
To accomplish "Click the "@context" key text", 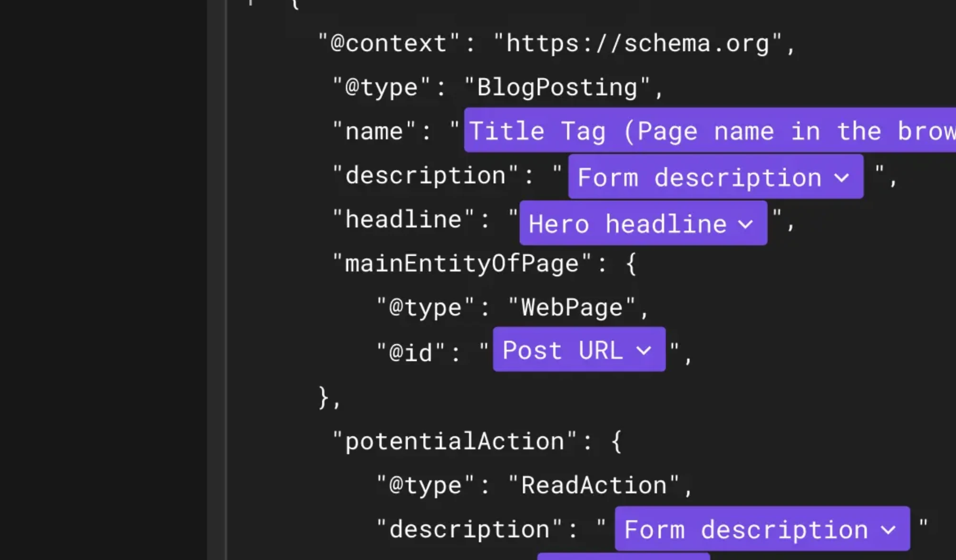I will tap(389, 44).
